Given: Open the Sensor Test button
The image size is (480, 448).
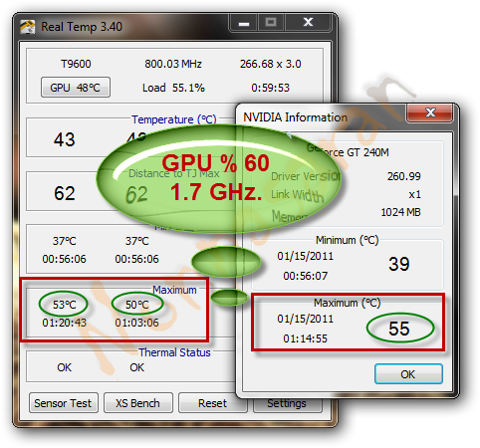Looking at the screenshot, I should 64,403.
